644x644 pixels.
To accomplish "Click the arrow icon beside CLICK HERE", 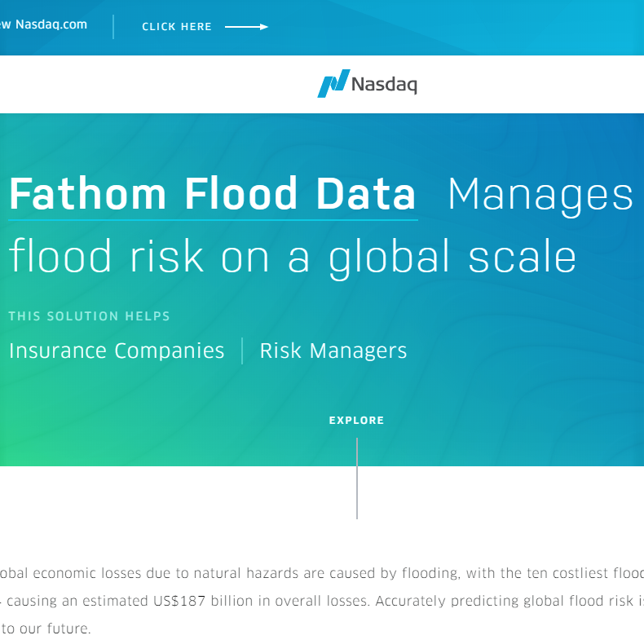I will 246,27.
